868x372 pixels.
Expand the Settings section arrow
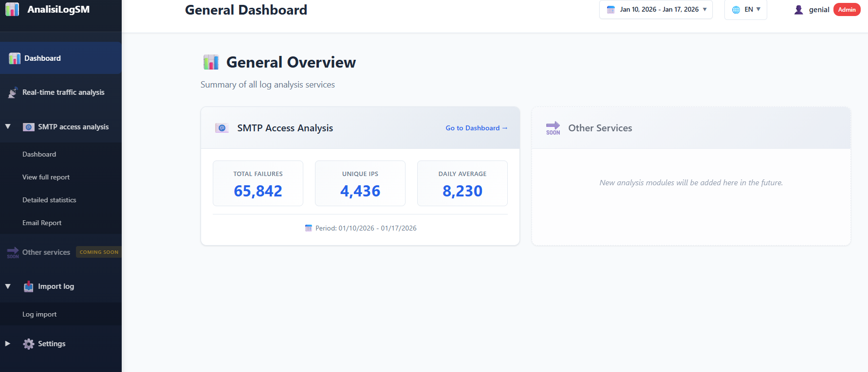click(x=8, y=344)
